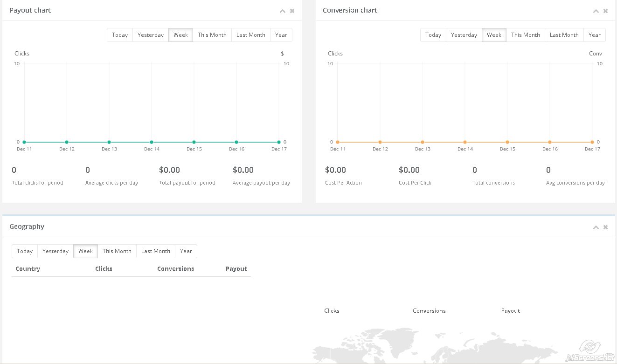Viewport: 617px width, 364px height.
Task: Close the Geography panel
Action: 605,227
